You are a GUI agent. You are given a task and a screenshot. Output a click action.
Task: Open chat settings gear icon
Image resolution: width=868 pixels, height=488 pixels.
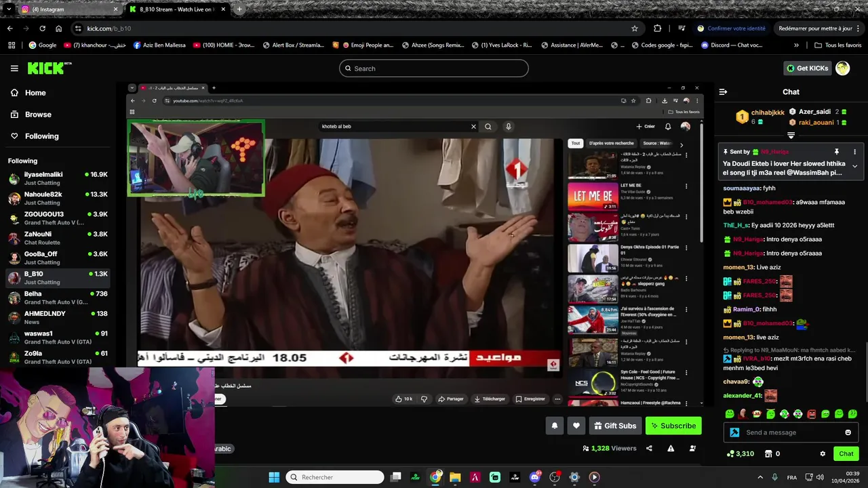pyautogui.click(x=823, y=453)
